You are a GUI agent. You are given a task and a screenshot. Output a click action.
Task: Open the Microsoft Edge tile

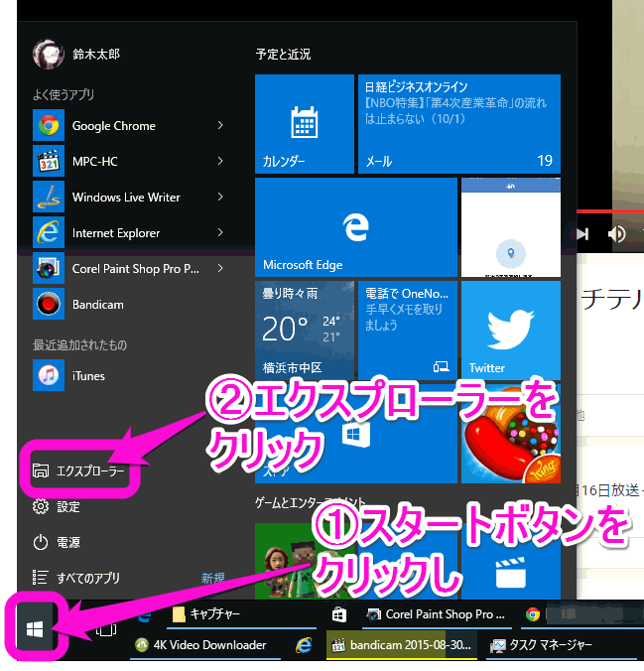(355, 227)
